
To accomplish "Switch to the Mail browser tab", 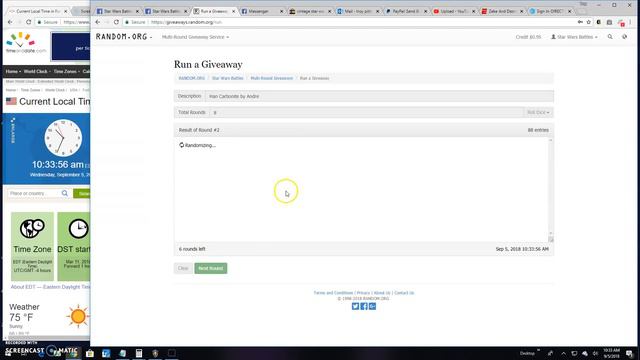I will [x=357, y=11].
